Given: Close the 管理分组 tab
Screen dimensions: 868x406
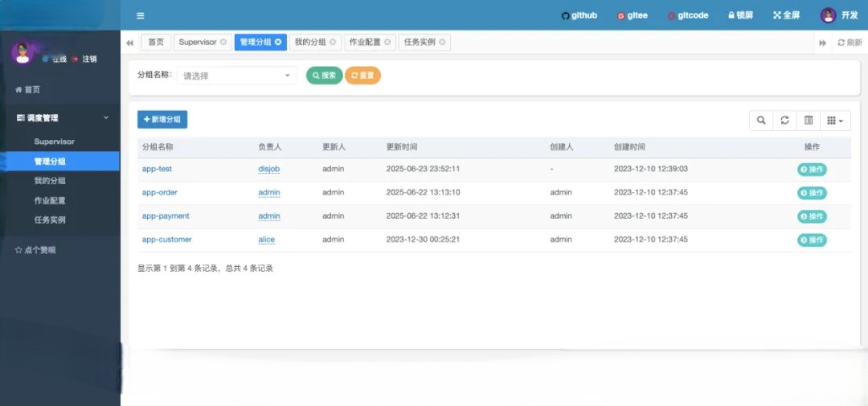Looking at the screenshot, I should click(278, 42).
